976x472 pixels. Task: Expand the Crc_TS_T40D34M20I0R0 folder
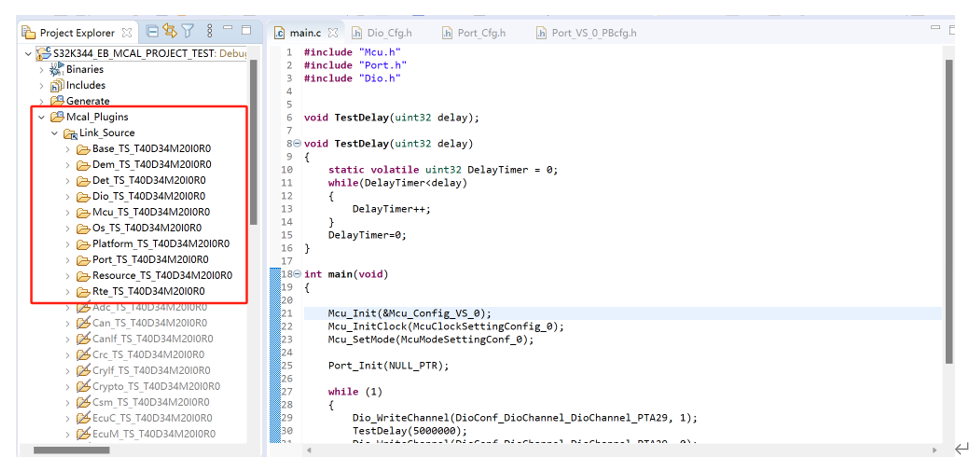click(68, 355)
